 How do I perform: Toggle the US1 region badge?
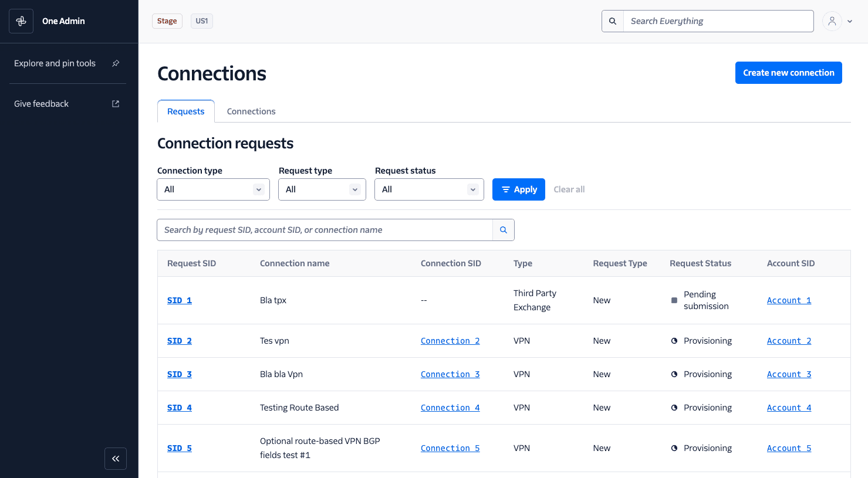click(201, 21)
